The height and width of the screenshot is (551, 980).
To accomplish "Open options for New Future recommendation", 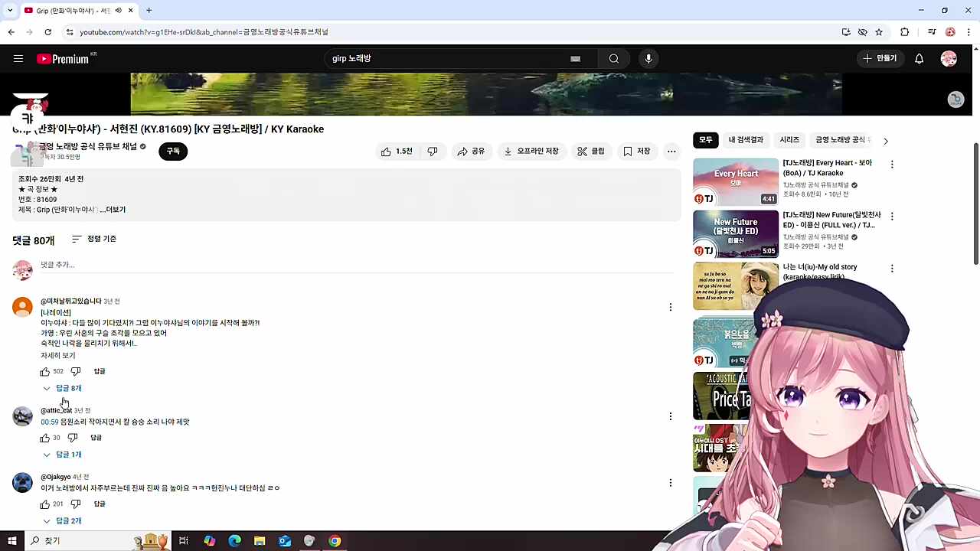I will 892,217.
